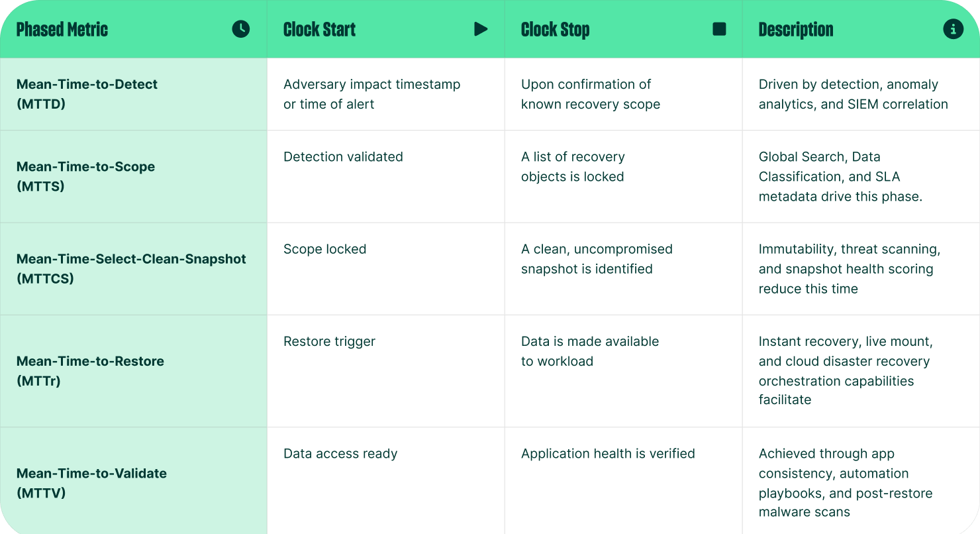Click the Mean-Time-to-Detect (MTTD) row label
Image resolution: width=980 pixels, height=534 pixels.
(x=87, y=94)
